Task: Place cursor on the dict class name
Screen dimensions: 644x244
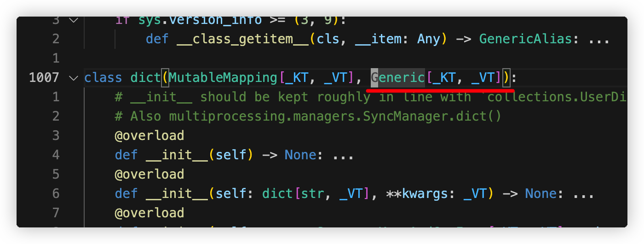Action: tap(145, 77)
